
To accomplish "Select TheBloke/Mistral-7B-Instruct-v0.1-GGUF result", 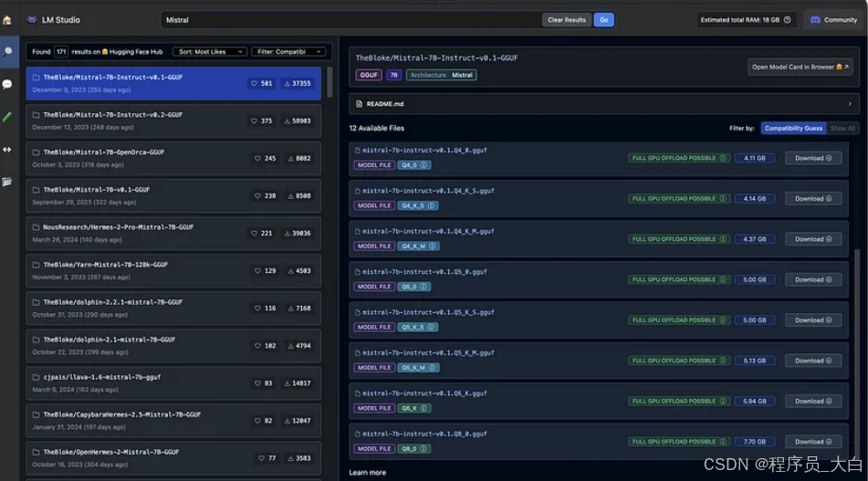I will [173, 83].
